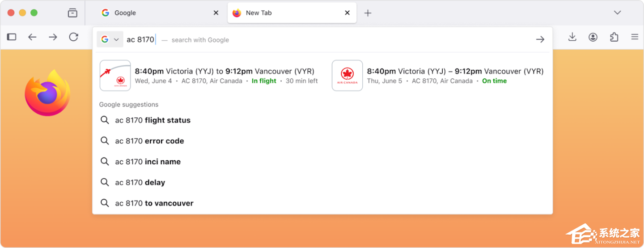The image size is (644, 248).
Task: Open the Firefox account menu
Action: point(593,37)
